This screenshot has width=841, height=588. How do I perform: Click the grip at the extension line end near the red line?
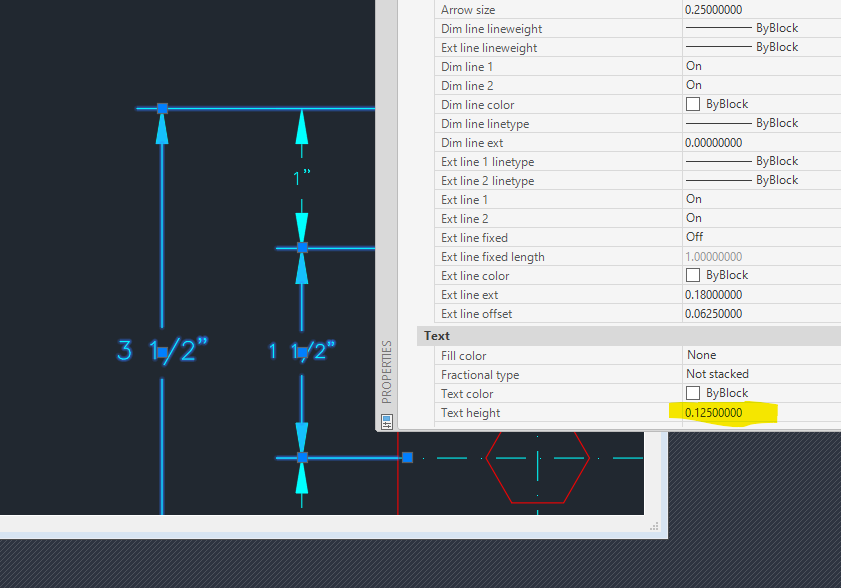point(408,457)
